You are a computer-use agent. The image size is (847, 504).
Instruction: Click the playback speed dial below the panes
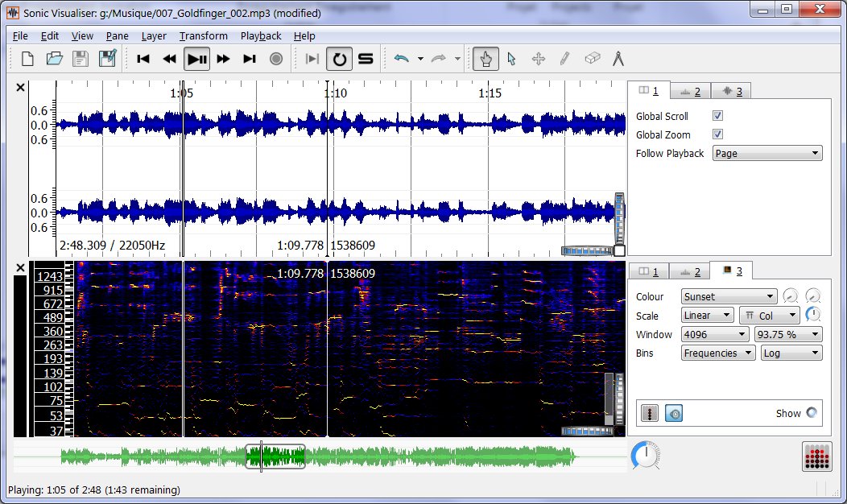(646, 456)
